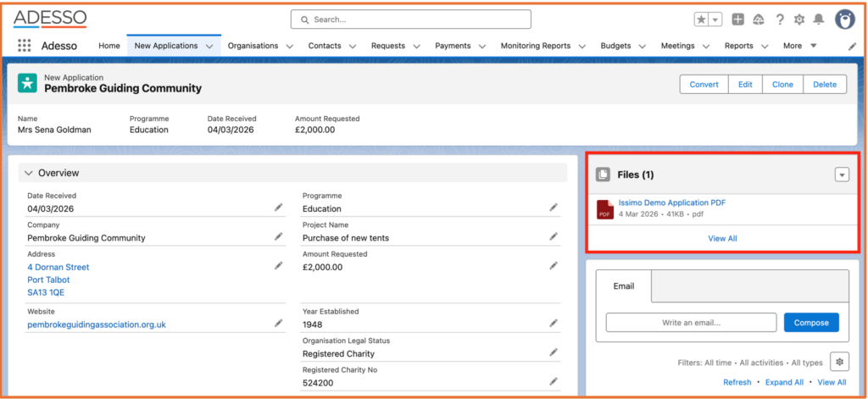Open the App Launcher grid icon
Viewport: 868px width, 399px height.
tap(24, 46)
